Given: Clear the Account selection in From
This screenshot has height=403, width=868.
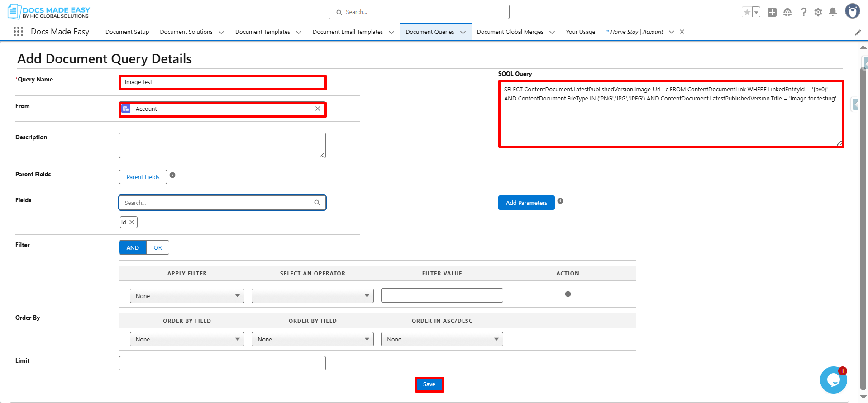Looking at the screenshot, I should coord(318,109).
